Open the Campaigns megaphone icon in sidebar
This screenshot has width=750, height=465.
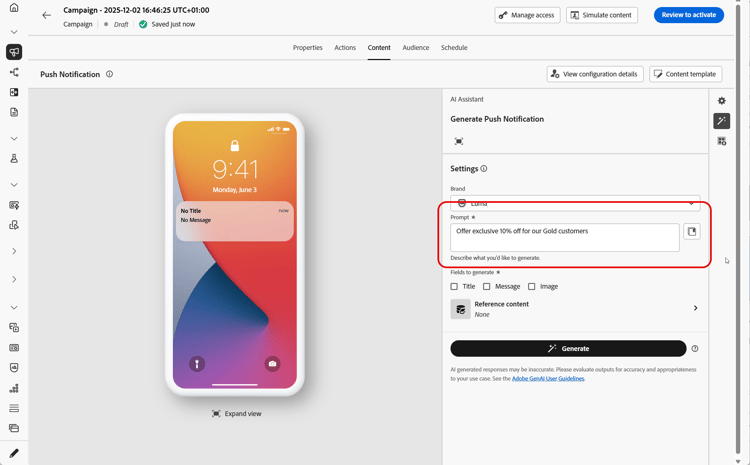coord(14,52)
